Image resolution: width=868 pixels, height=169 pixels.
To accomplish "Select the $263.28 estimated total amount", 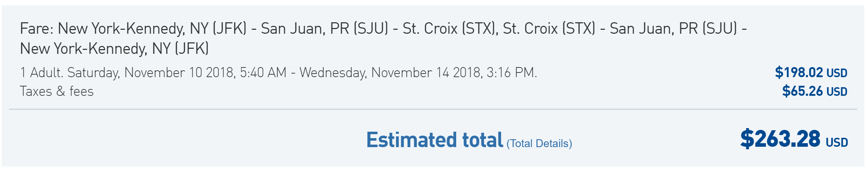I will [x=780, y=139].
